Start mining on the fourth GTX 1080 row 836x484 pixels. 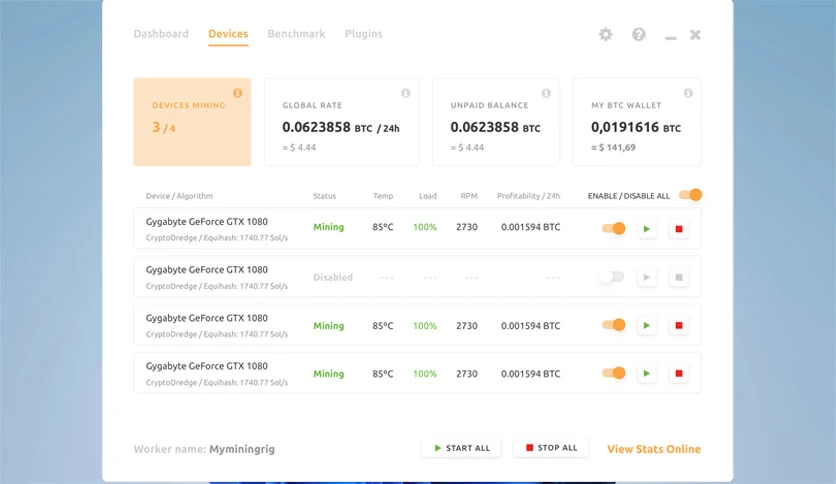click(647, 373)
